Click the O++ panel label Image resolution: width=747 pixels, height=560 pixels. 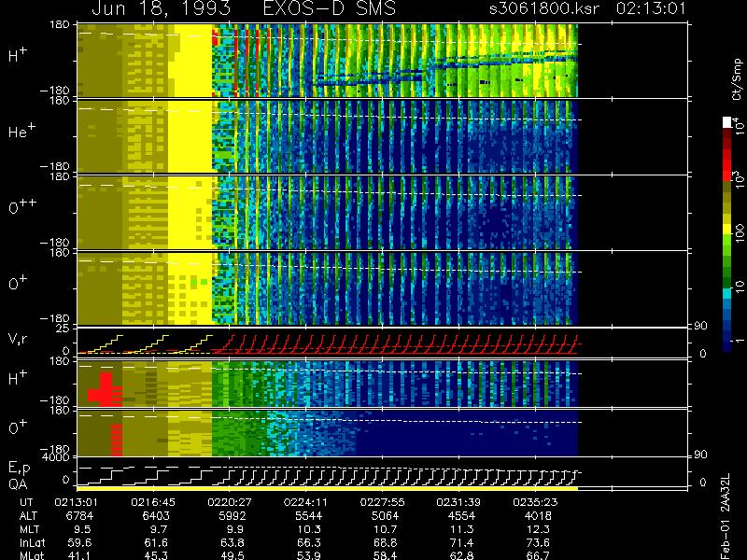click(x=22, y=207)
